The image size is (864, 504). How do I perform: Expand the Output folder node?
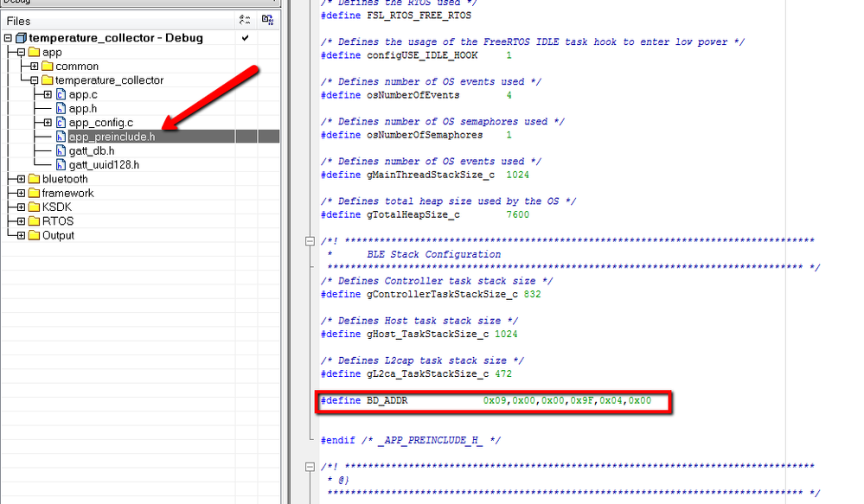tap(21, 235)
